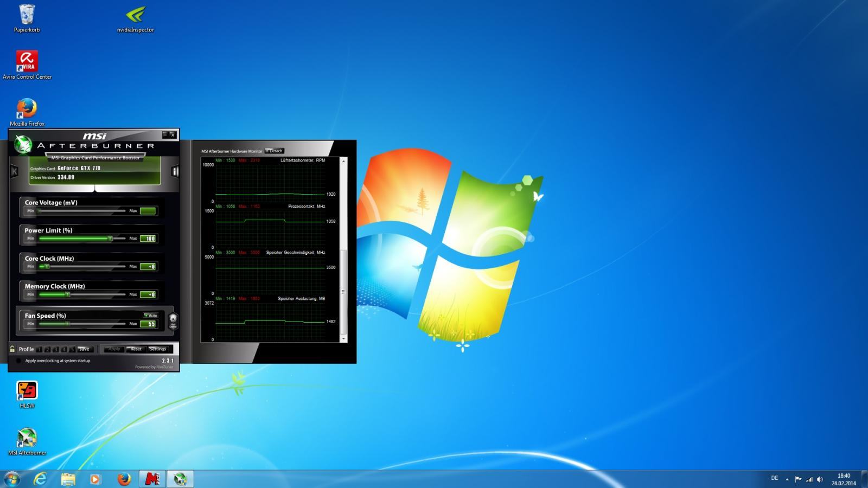The height and width of the screenshot is (488, 868).
Task: Click the Core Clock value field +0
Action: tap(148, 267)
